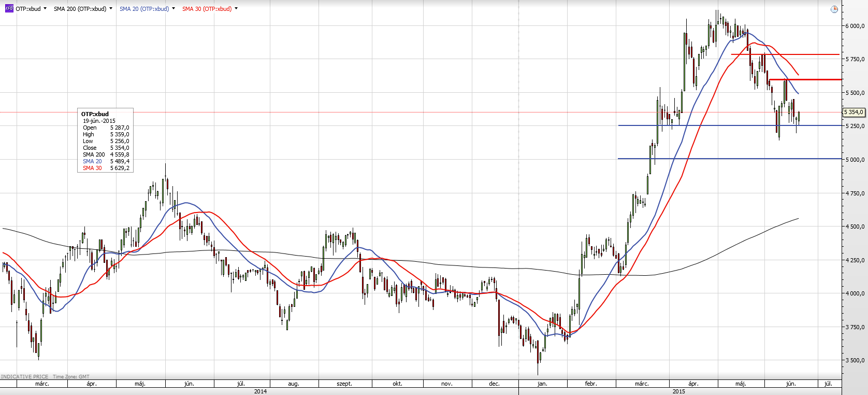Click the febr. month label on time axis
Image resolution: width=868 pixels, height=395 pixels.
[x=591, y=384]
